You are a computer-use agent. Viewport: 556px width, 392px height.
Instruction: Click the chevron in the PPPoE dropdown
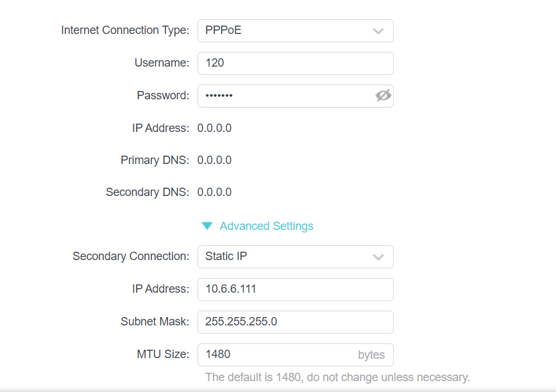click(378, 31)
